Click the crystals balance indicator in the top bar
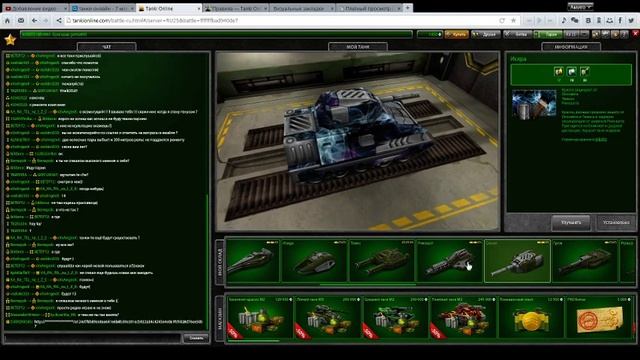This screenshot has width=640, height=360. point(430,35)
